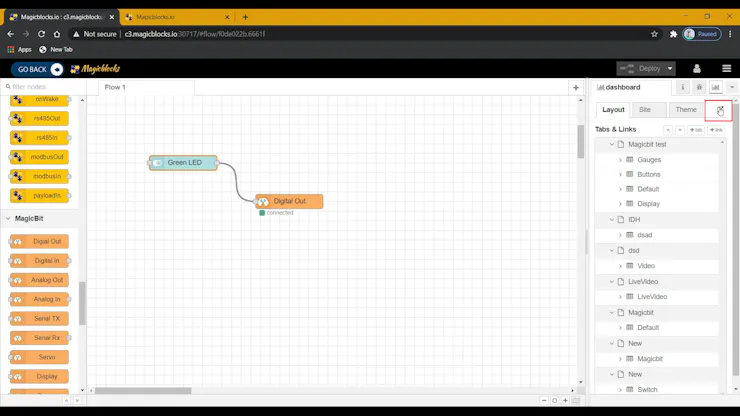Click the user profile icon in header
Image resolution: width=740 pixels, height=416 pixels.
697,68
